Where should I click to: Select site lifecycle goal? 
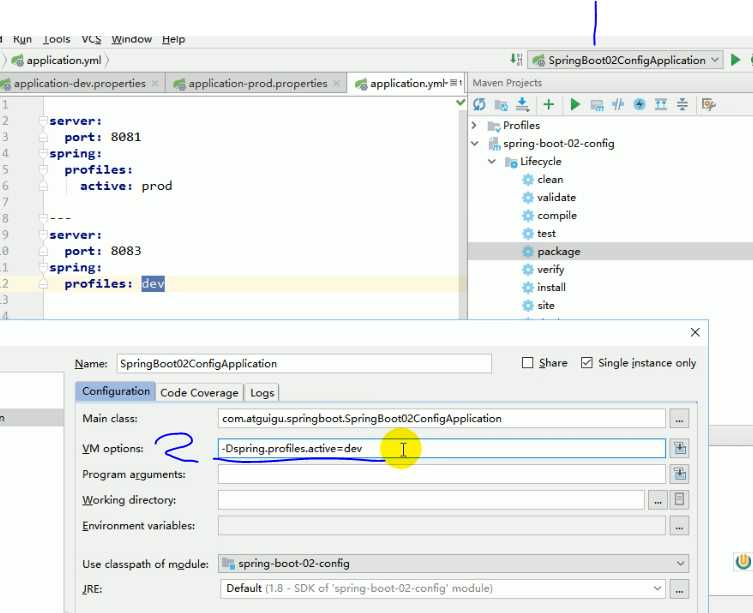pos(546,306)
